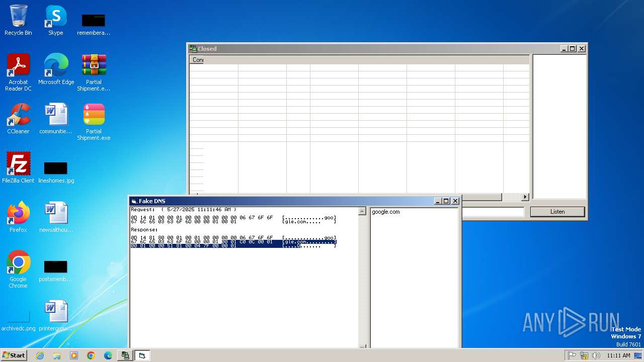
Task: Click the Chrome taskbar icon
Action: pos(91,355)
